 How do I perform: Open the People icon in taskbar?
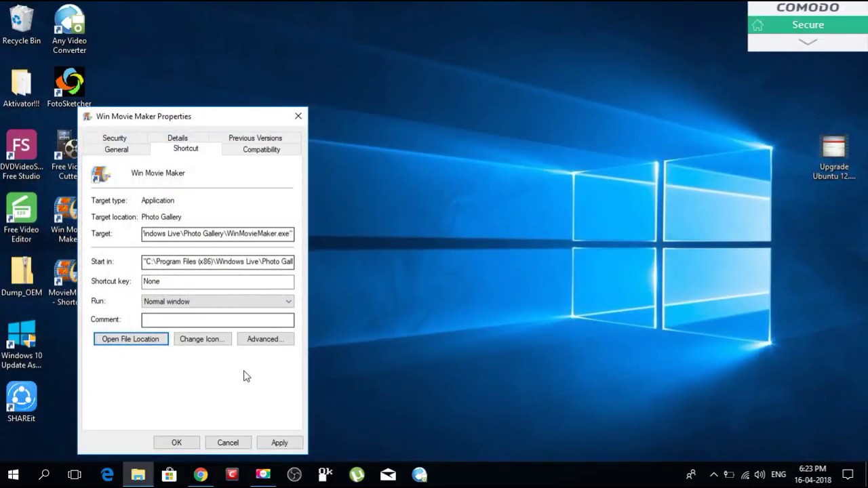[690, 474]
